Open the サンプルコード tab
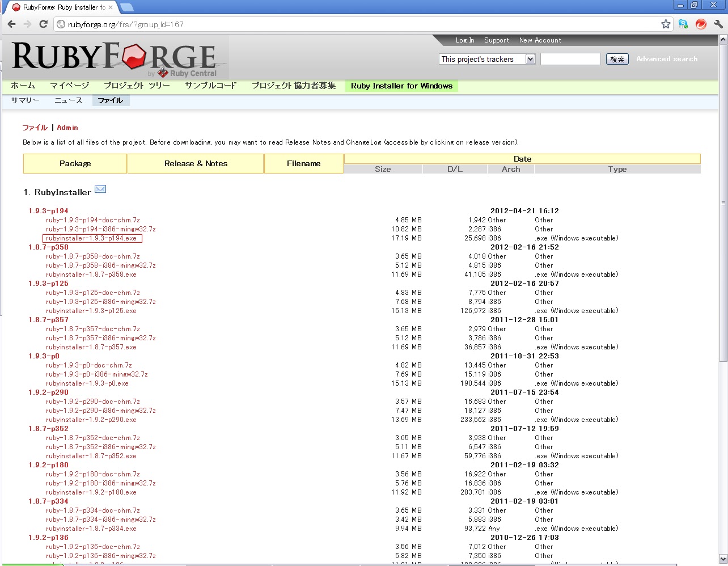728x566 pixels. click(x=211, y=86)
